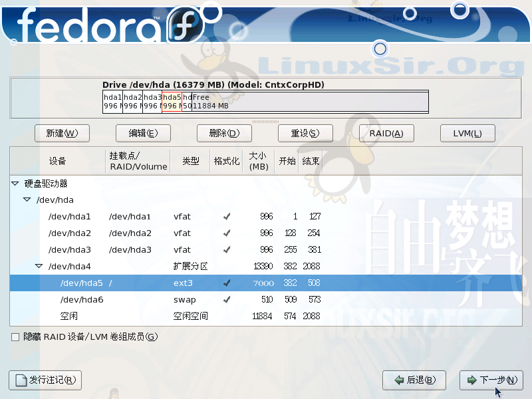Click hda1 segment in drive diagram
The image size is (532, 399).
(112, 102)
